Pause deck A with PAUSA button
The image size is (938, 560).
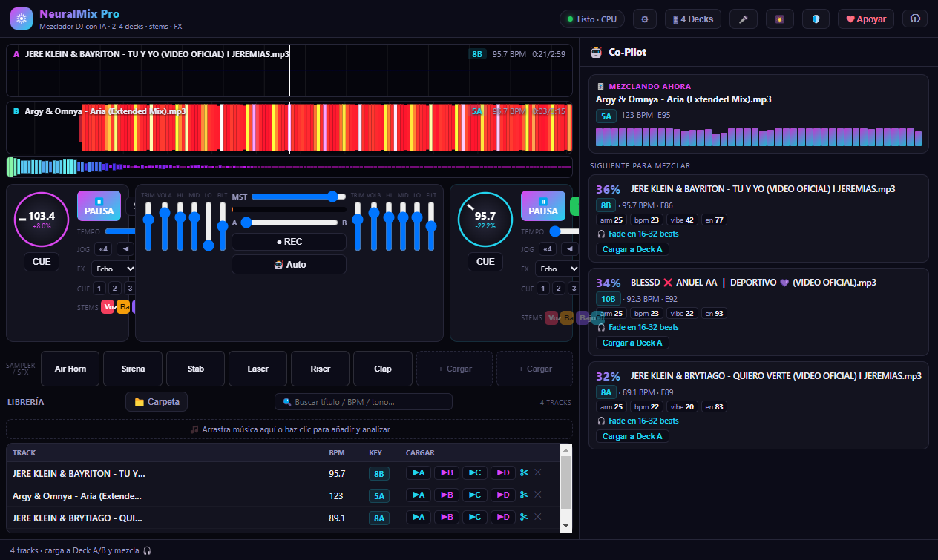99,205
